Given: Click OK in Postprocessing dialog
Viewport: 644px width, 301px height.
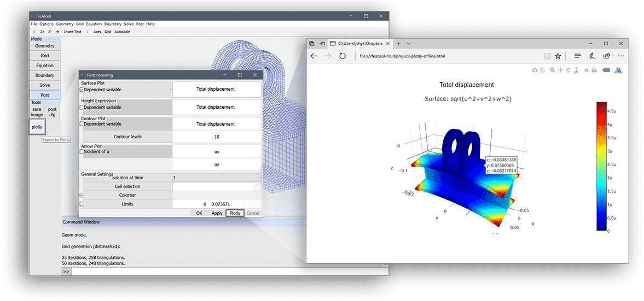Looking at the screenshot, I should click(x=199, y=213).
